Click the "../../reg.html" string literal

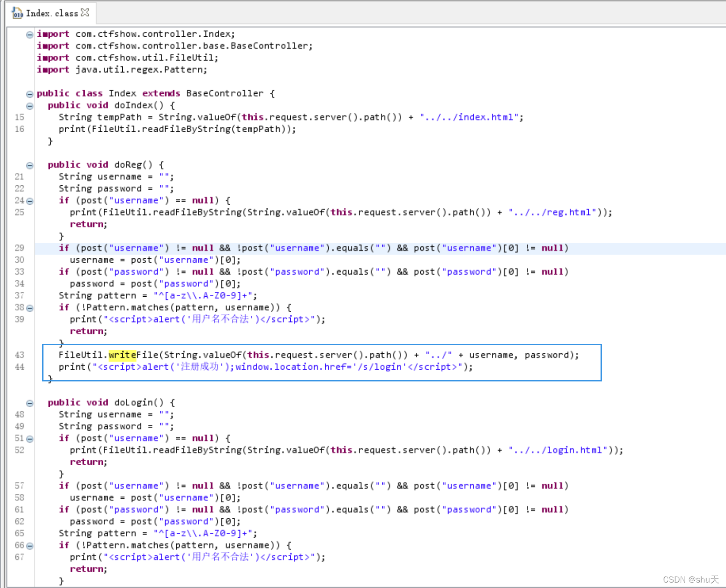(552, 212)
